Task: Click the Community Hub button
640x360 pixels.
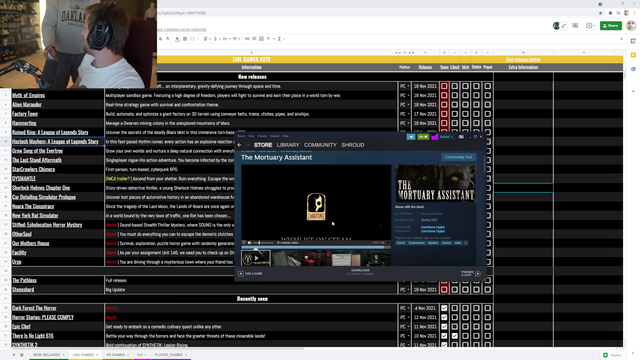Action: click(x=458, y=157)
